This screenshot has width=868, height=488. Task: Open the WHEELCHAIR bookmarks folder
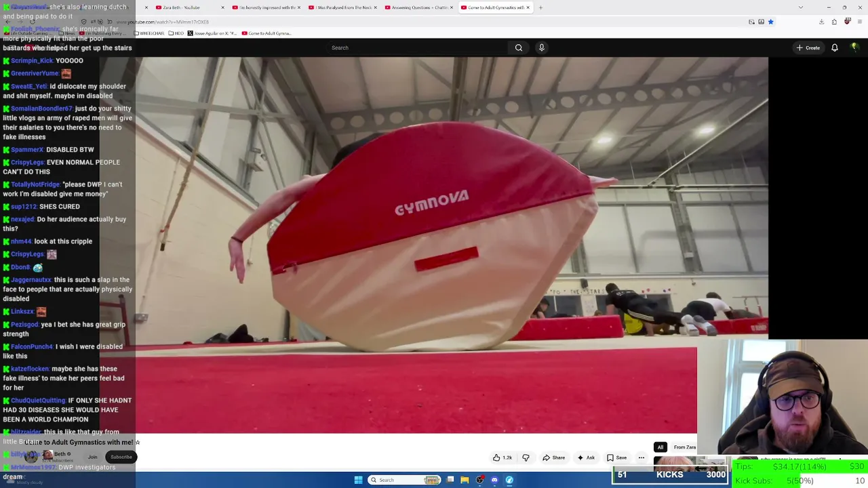tap(150, 33)
